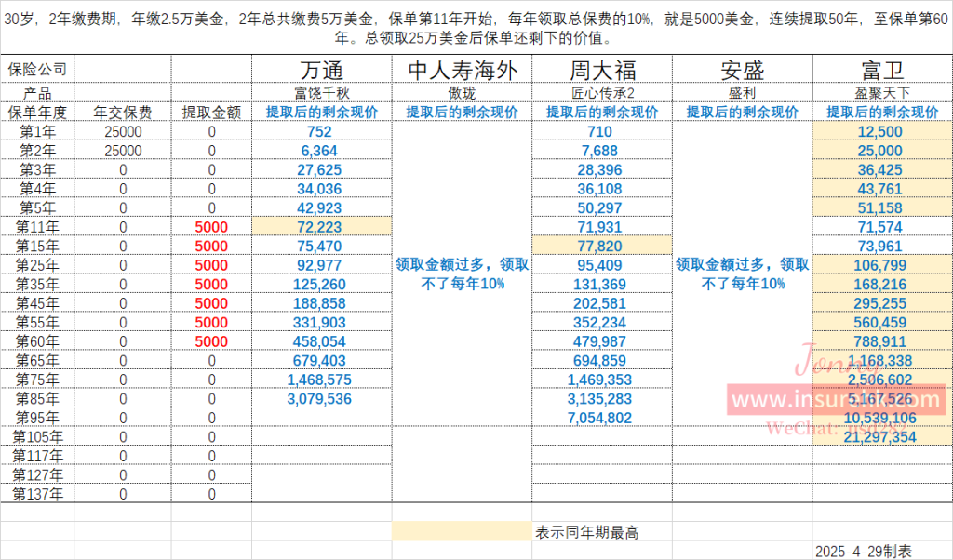953x560 pixels.
Task: Select the 盈聚天下 product cell
Action: click(882, 93)
